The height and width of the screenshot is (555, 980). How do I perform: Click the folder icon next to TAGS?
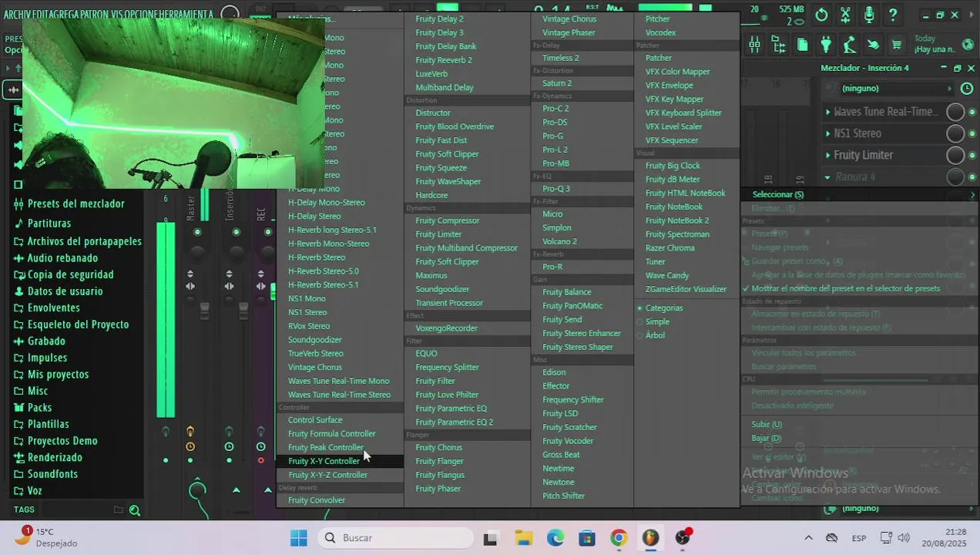[118, 510]
